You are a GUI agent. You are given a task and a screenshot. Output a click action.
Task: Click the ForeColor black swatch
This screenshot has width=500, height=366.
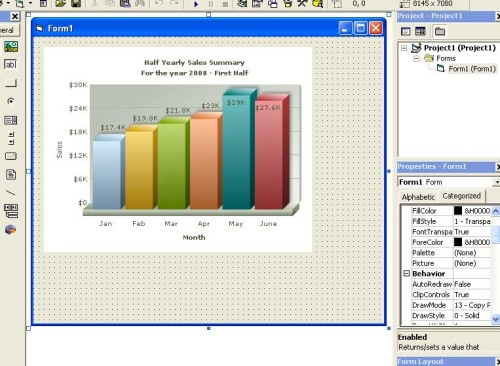458,242
